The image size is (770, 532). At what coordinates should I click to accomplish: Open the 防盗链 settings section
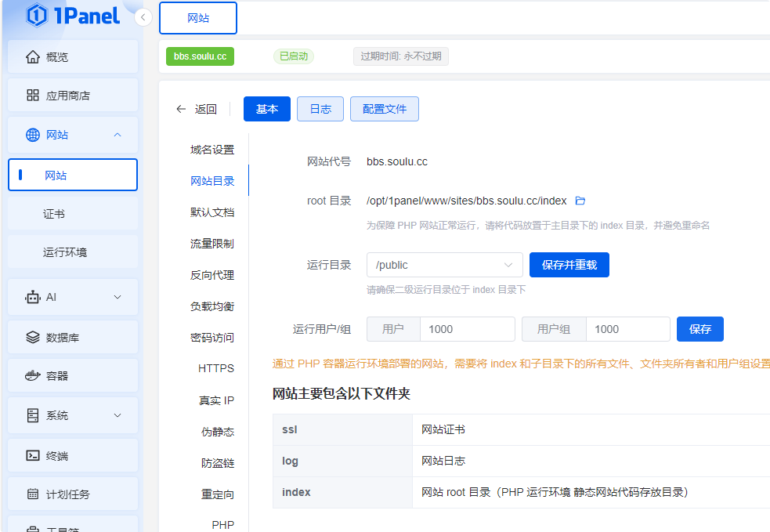218,463
